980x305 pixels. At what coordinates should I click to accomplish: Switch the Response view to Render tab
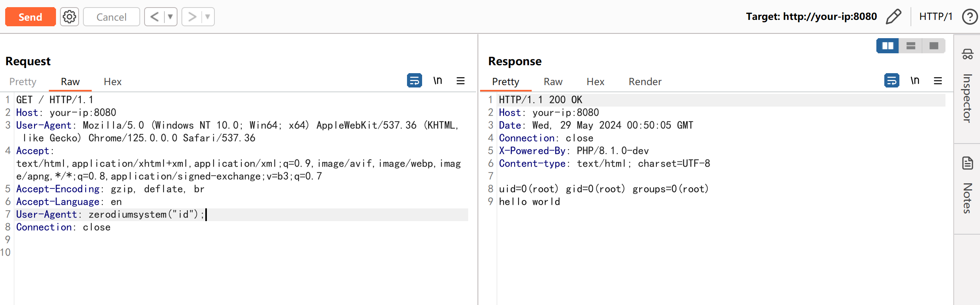coord(645,82)
